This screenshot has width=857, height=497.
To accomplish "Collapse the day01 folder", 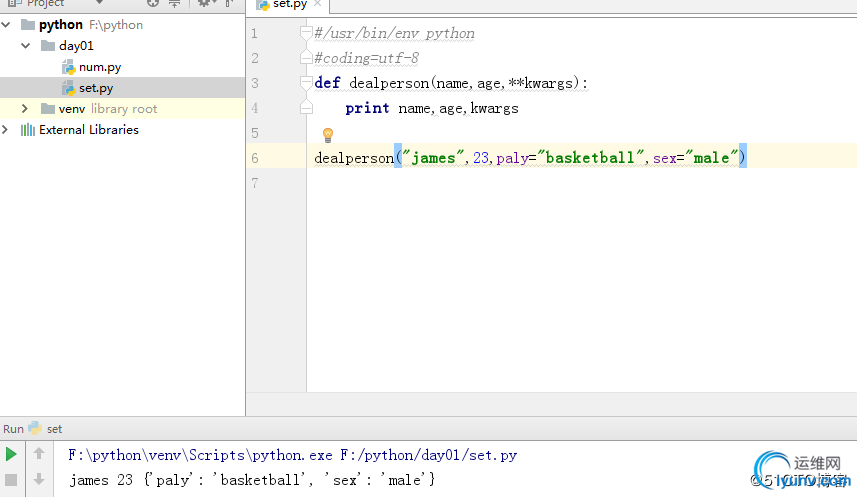I will click(26, 45).
